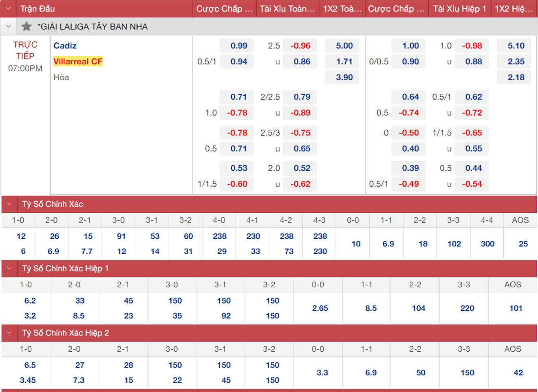Collapse the Trận Đấu header chevron
The height and width of the screenshot is (392, 538).
[x=8, y=9]
